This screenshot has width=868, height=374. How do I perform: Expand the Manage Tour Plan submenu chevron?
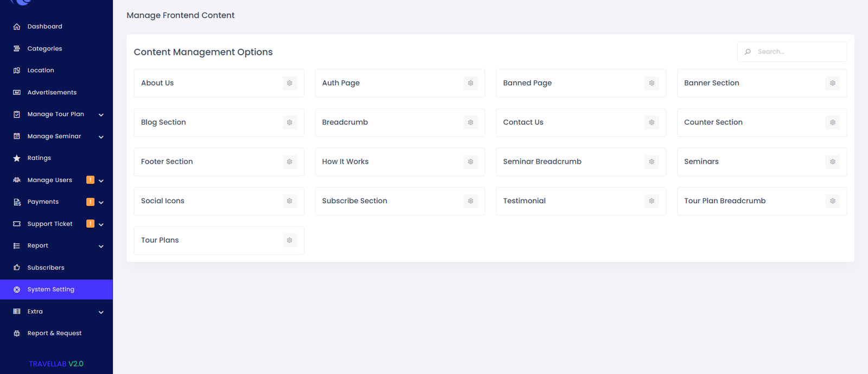point(101,115)
